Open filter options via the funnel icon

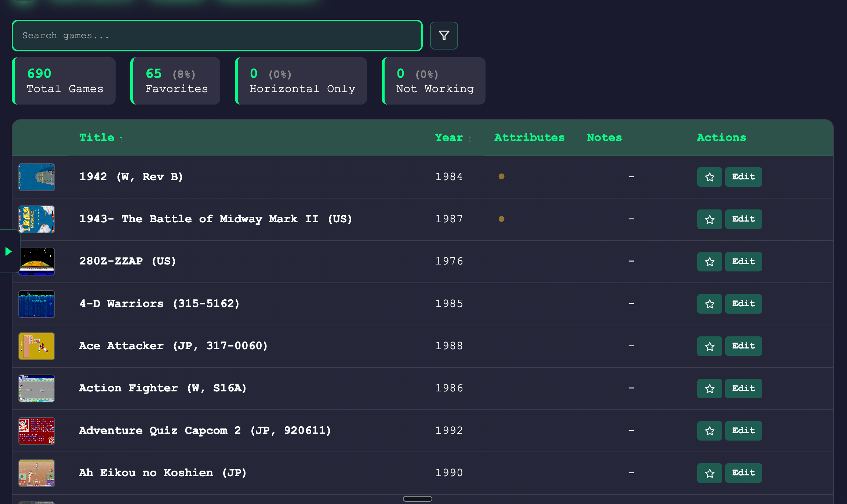point(444,36)
